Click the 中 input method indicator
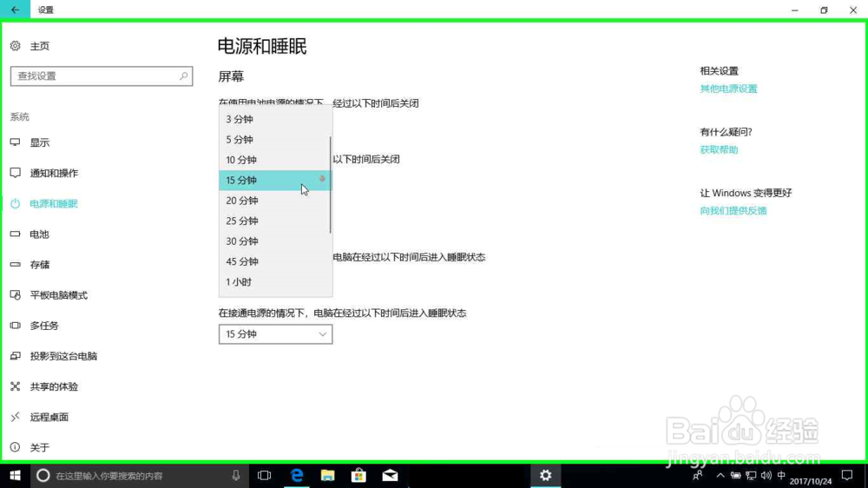868x488 pixels. coord(781,475)
